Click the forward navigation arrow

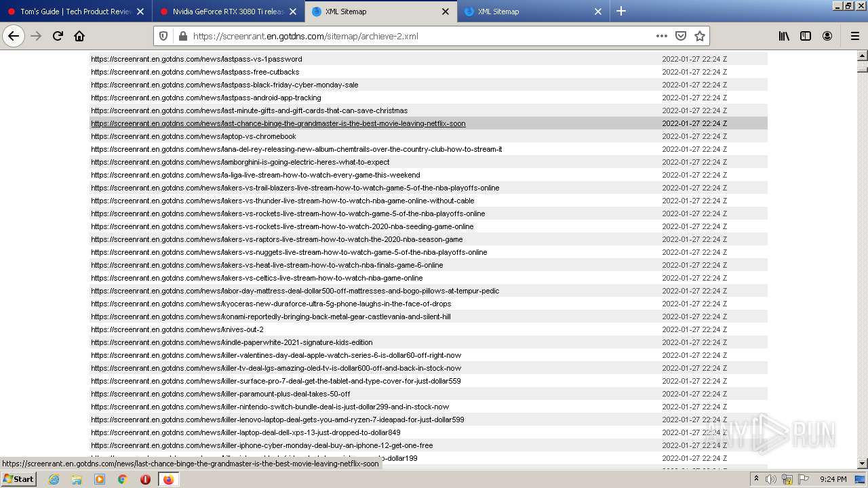(36, 36)
